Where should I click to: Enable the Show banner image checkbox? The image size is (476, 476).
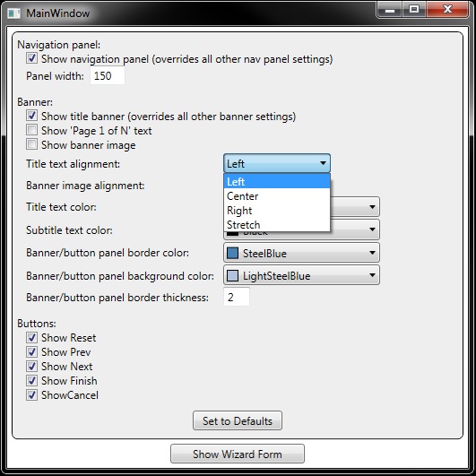pos(31,144)
